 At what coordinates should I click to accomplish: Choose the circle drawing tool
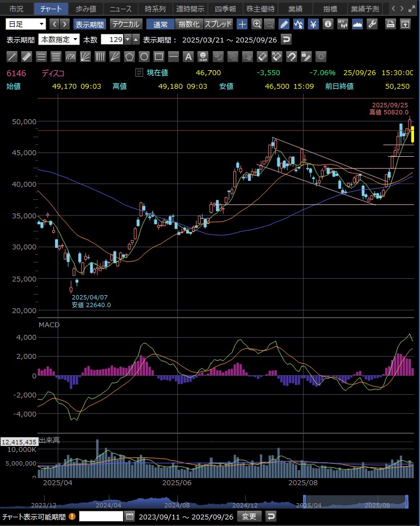point(144,57)
